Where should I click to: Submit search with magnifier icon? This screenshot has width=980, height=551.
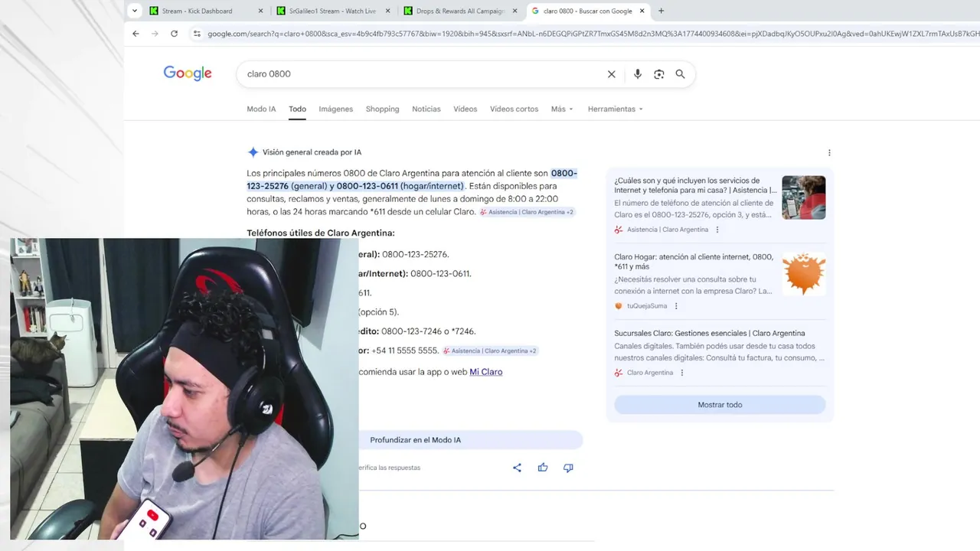(680, 74)
